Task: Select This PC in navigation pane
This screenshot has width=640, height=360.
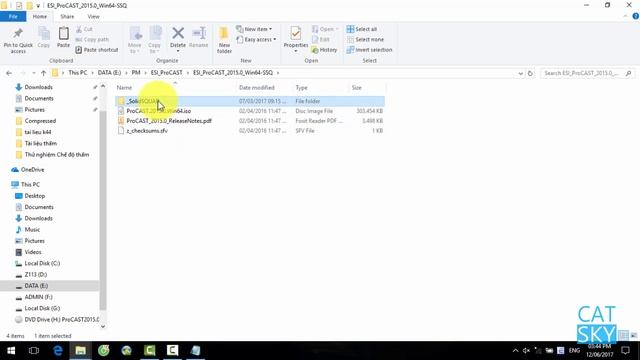Action: 30,185
